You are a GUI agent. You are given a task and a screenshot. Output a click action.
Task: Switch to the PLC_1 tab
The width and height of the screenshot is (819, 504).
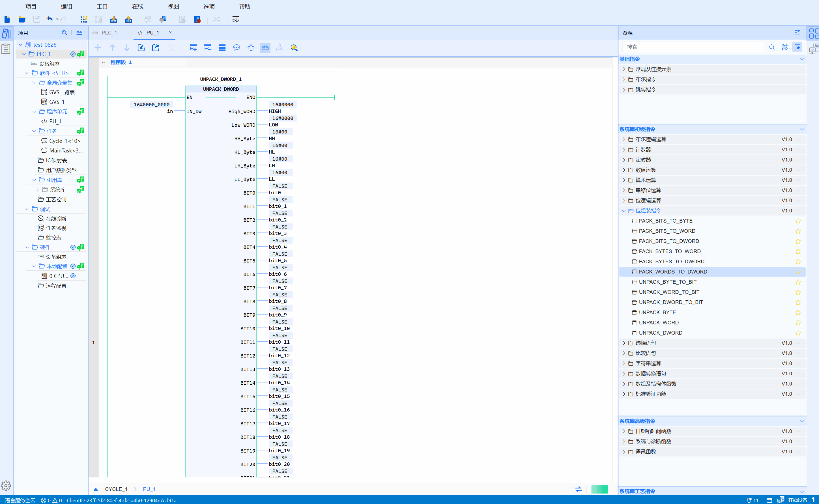tap(109, 33)
